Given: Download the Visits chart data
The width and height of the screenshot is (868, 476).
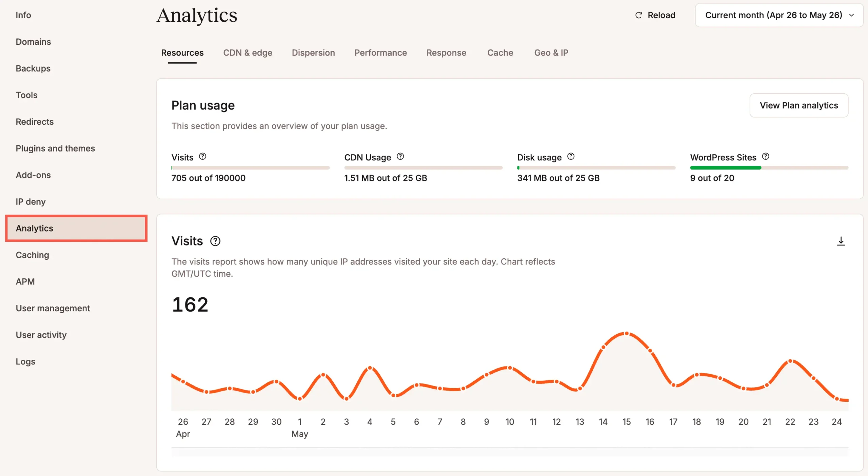Looking at the screenshot, I should click(841, 241).
